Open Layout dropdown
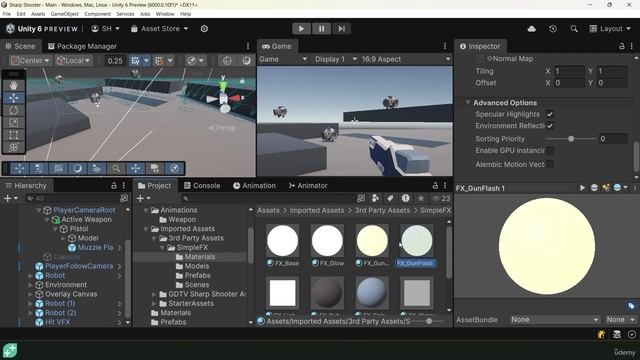This screenshot has width=640, height=360. 610,29
